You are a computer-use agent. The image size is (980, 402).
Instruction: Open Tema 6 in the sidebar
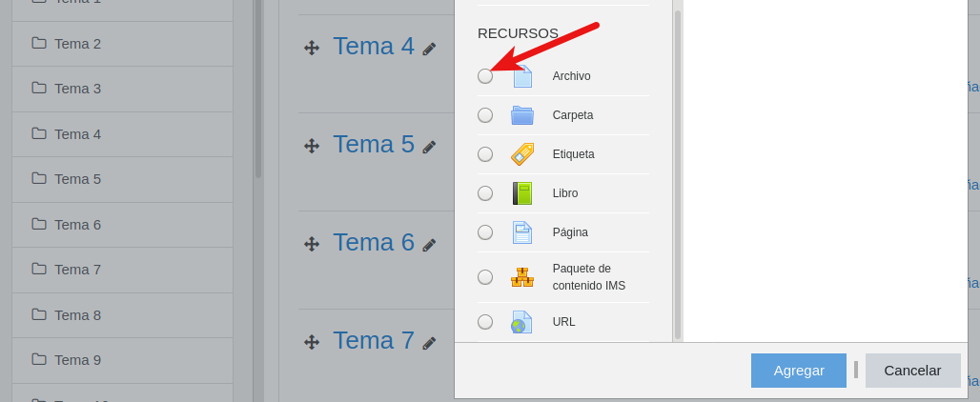(77, 225)
